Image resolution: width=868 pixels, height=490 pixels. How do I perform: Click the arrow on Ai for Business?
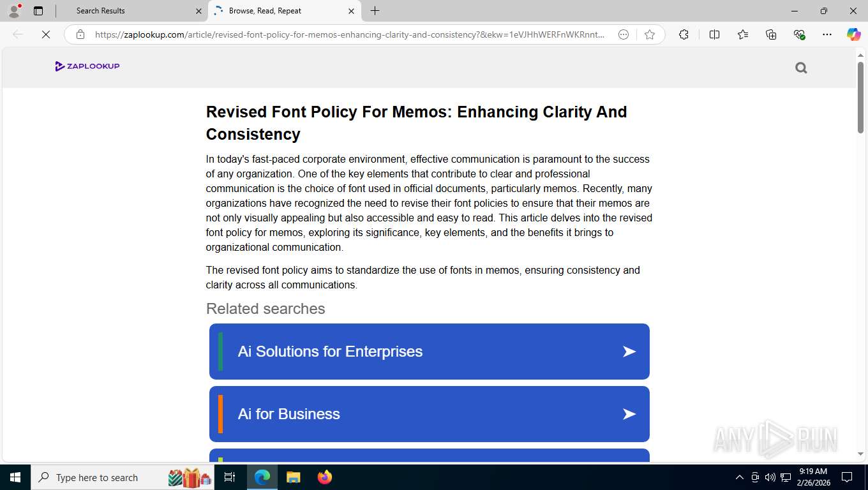tap(629, 414)
